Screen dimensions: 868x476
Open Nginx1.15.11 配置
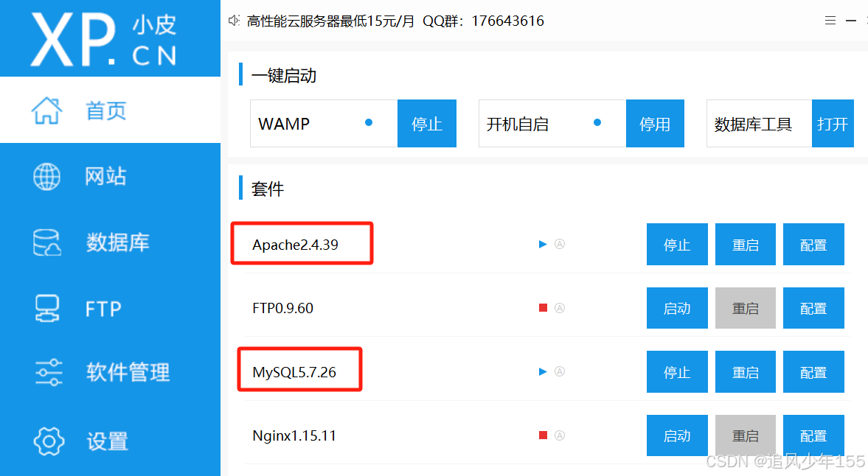pyautogui.click(x=813, y=435)
